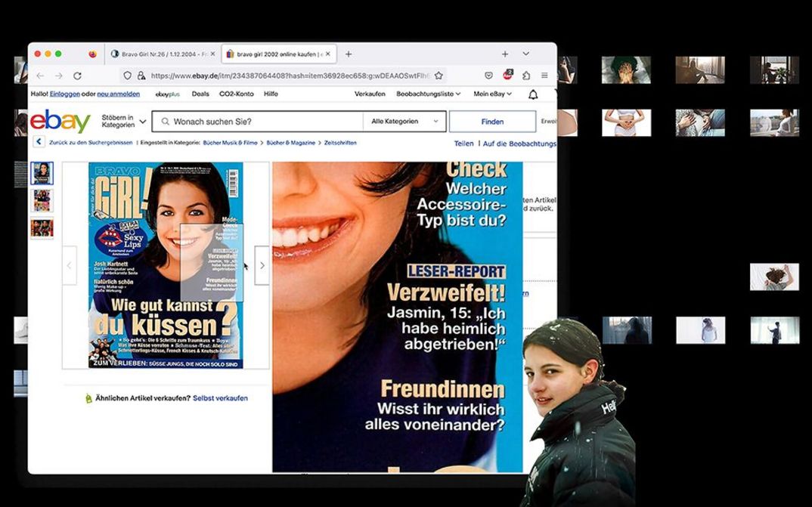Expand Stöbern in Kategorien menu
This screenshot has width=812, height=507.
tap(123, 122)
